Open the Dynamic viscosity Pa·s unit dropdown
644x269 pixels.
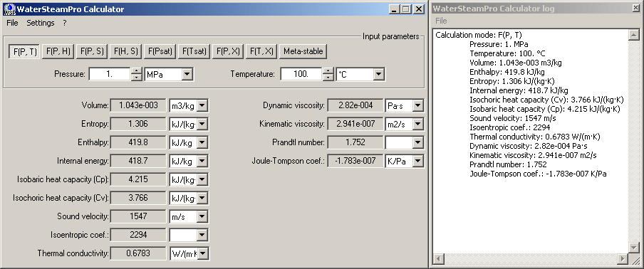click(x=417, y=106)
